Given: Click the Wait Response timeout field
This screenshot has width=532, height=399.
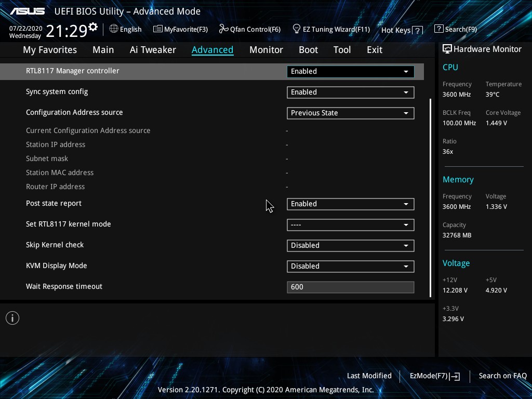Looking at the screenshot, I should pyautogui.click(x=350, y=287).
